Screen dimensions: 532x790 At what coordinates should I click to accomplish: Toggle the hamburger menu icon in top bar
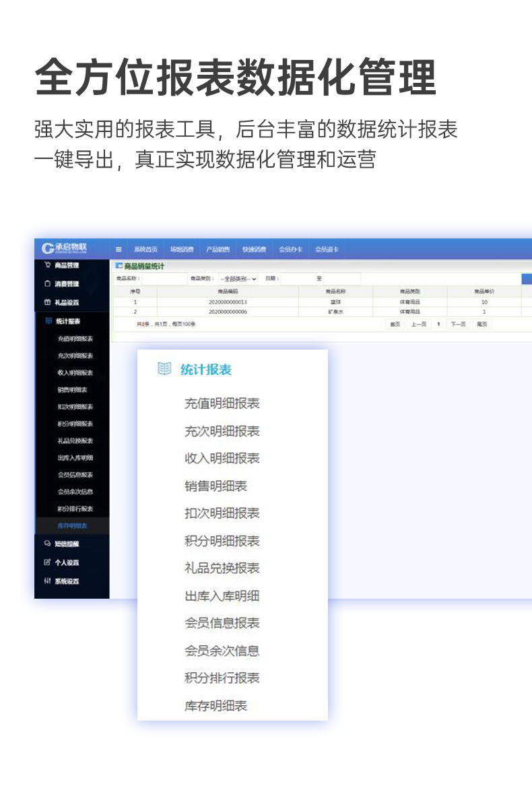point(119,249)
